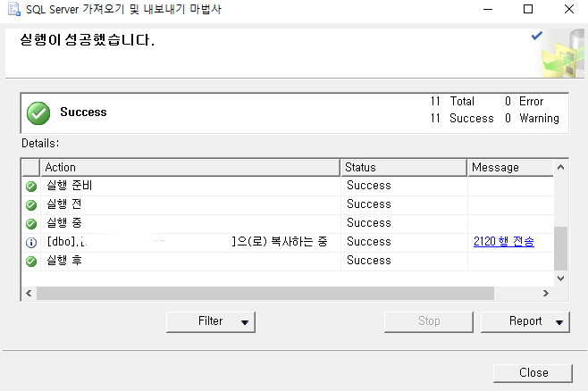Click green check icon beside 실행 준비

(x=31, y=187)
